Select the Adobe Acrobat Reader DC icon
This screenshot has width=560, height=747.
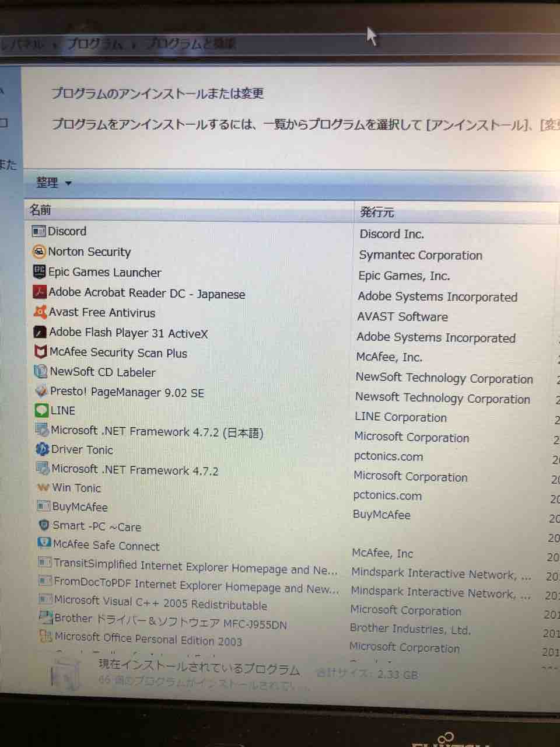40,291
